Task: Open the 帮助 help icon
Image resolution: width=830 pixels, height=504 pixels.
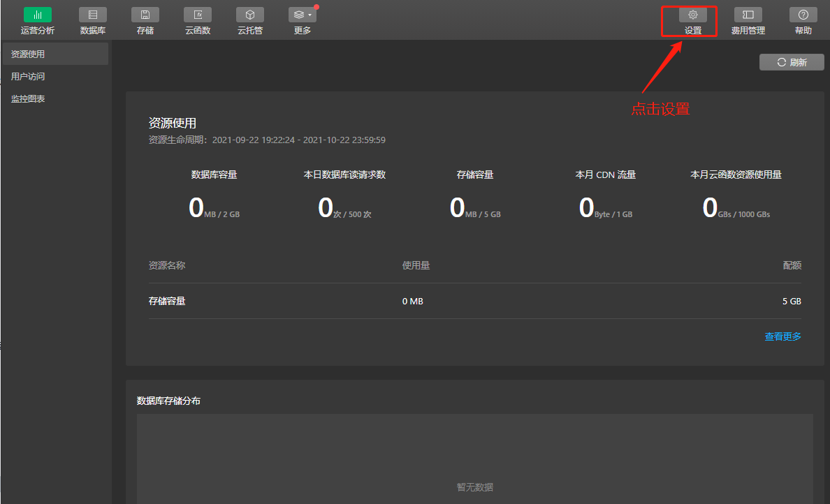Action: click(803, 15)
